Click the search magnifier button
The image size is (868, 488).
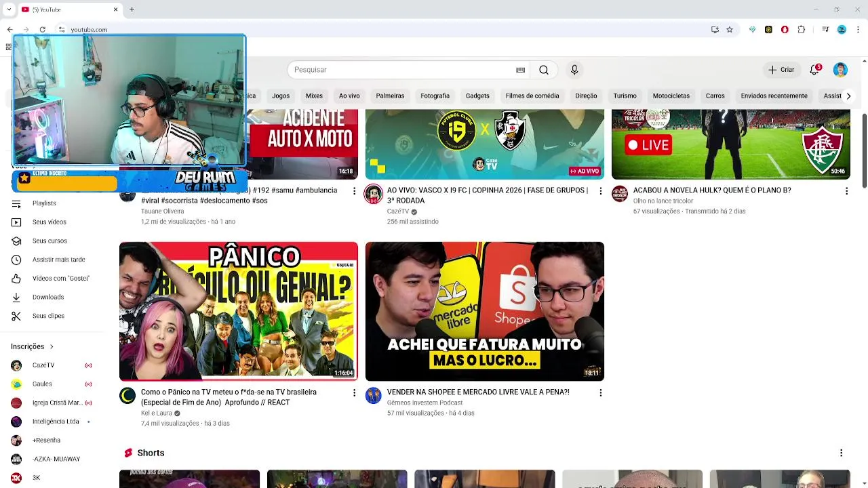(544, 70)
